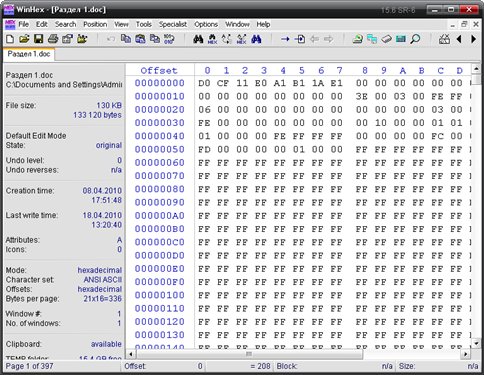This screenshot has height=375, width=484.
Task: Save the file using the floppy disk icon
Action: 38,39
